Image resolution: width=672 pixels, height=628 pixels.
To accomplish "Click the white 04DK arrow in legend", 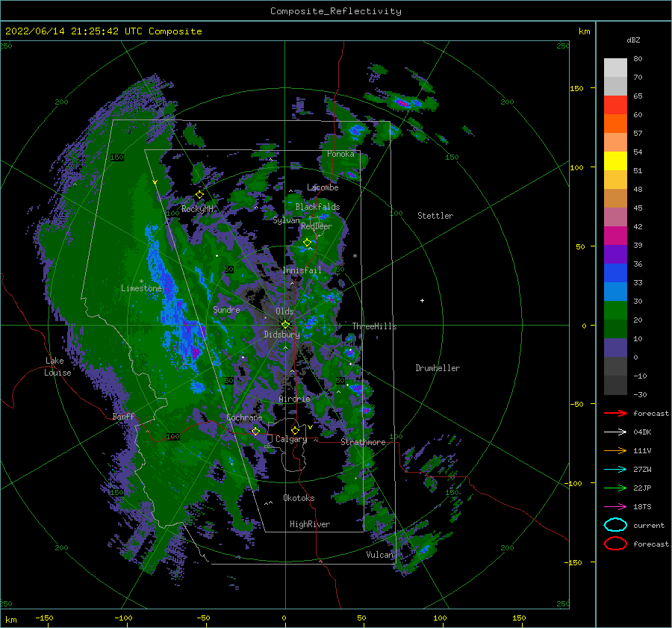I will [x=615, y=432].
